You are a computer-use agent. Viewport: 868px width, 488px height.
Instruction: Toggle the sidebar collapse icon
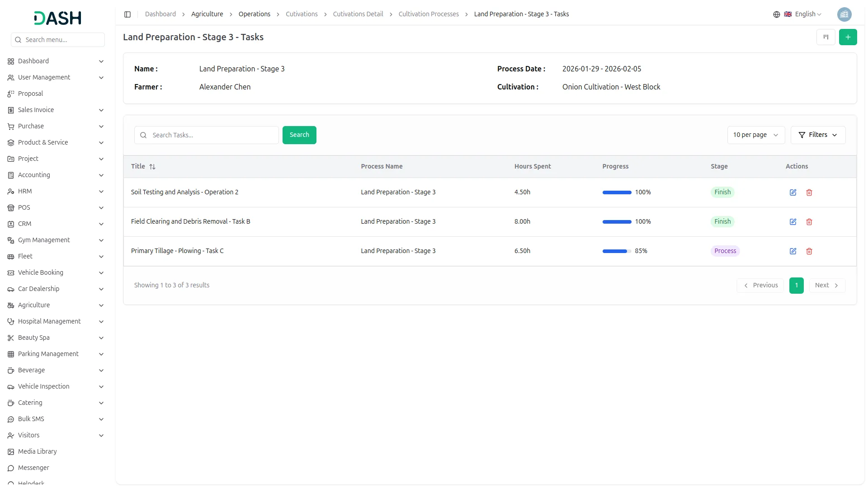pyautogui.click(x=127, y=14)
